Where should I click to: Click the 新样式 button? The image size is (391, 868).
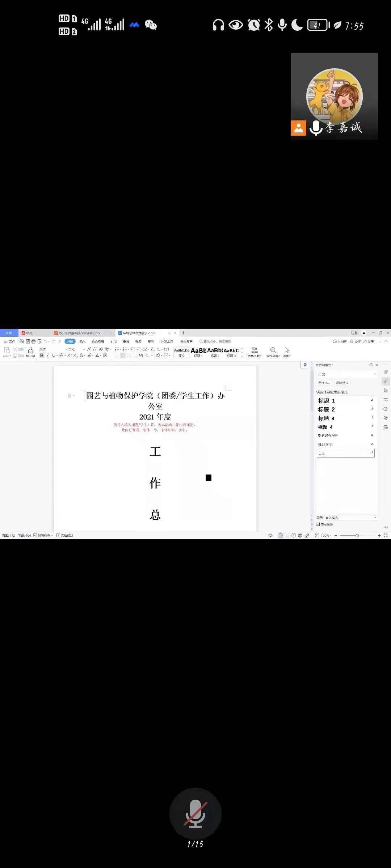point(324,383)
